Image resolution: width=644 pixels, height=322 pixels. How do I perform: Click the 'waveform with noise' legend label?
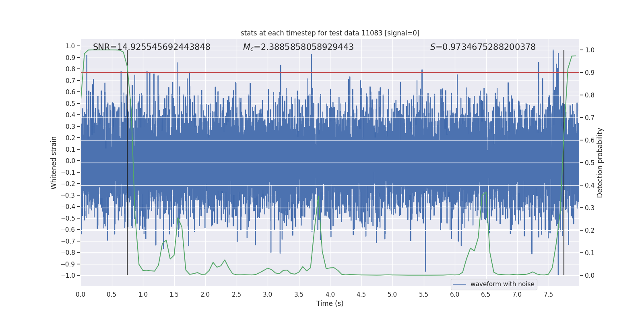[x=502, y=284]
